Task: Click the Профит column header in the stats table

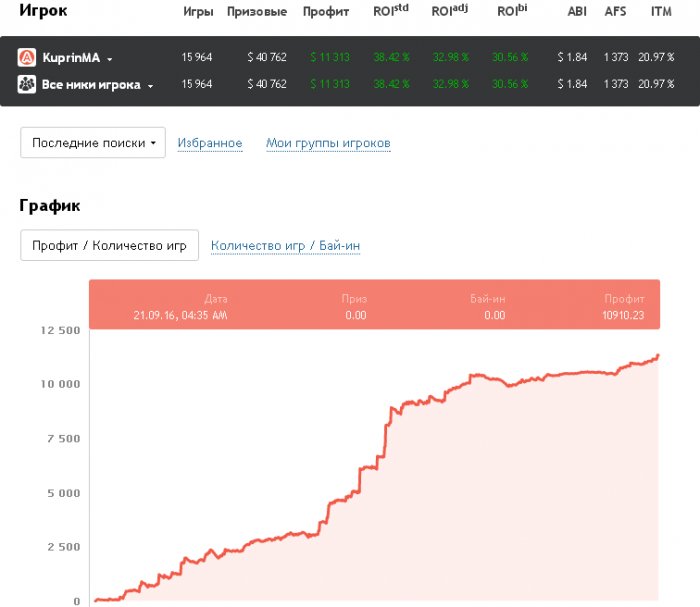Action: [x=326, y=12]
